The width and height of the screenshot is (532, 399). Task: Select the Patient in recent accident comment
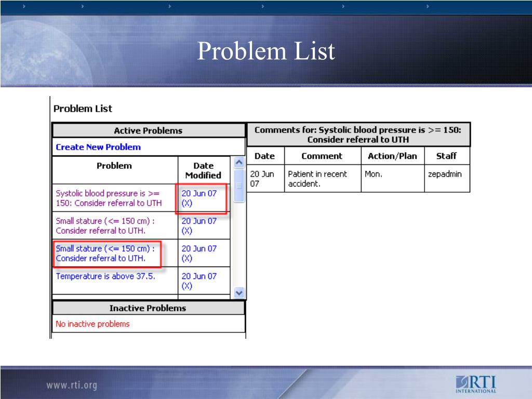click(x=317, y=179)
